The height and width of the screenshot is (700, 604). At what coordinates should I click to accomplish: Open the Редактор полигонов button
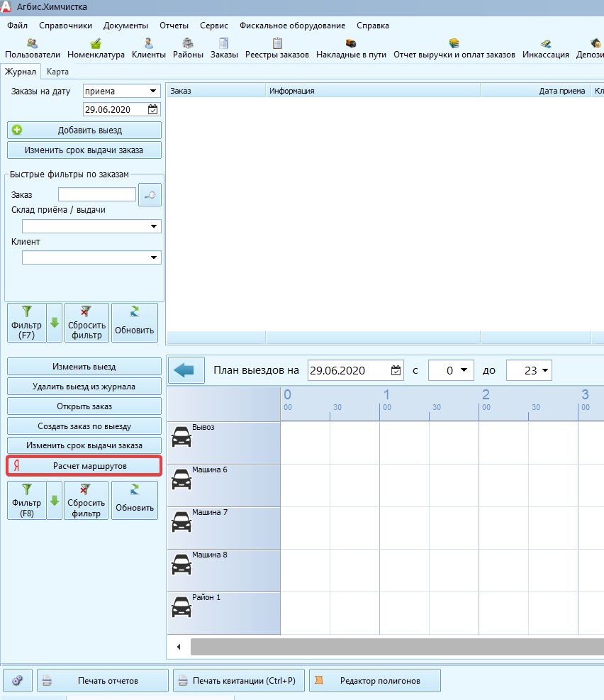click(375, 680)
